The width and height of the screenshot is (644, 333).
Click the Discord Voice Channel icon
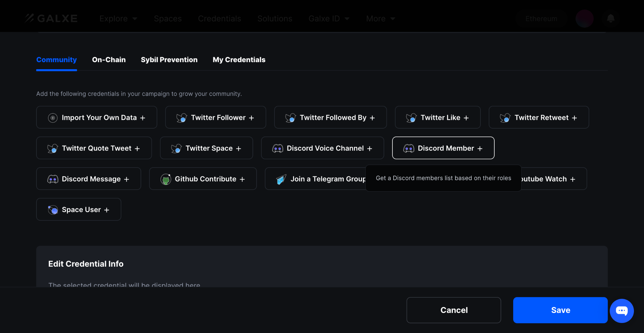[x=278, y=148]
